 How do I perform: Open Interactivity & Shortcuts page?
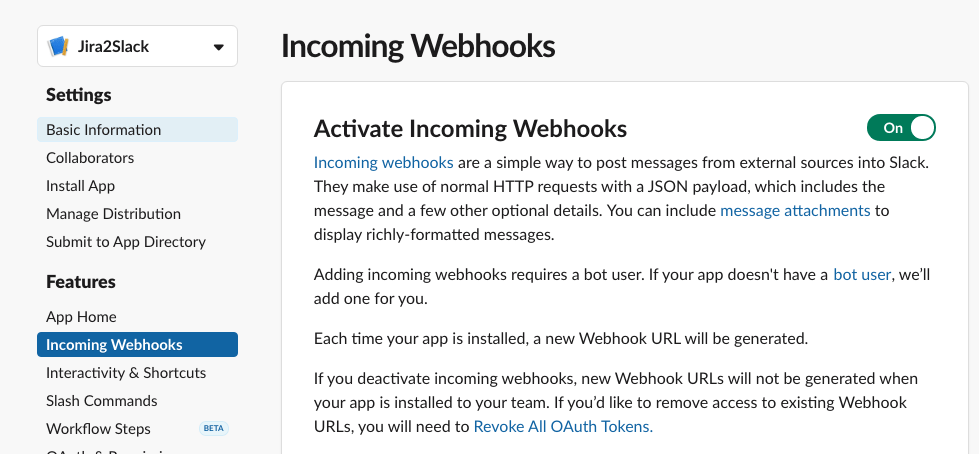click(126, 373)
